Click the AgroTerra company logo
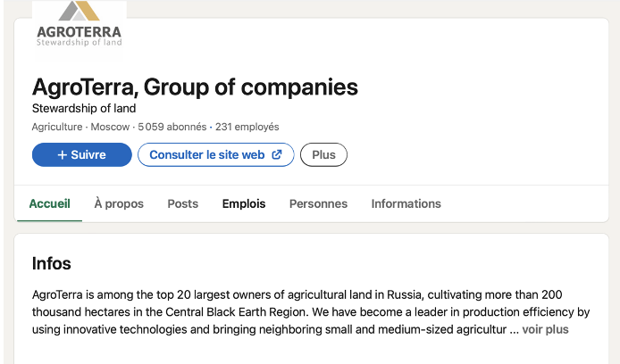The height and width of the screenshot is (364, 620). (x=79, y=25)
